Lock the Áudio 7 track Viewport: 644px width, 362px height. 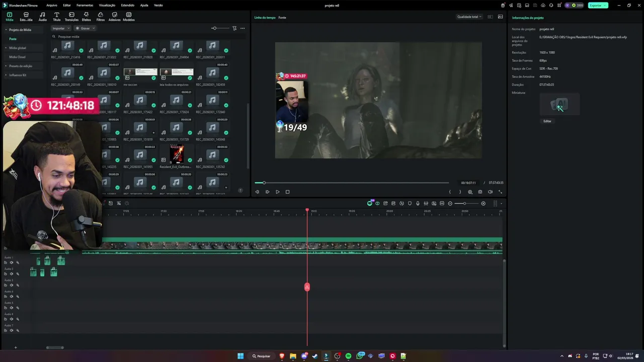coord(6,330)
